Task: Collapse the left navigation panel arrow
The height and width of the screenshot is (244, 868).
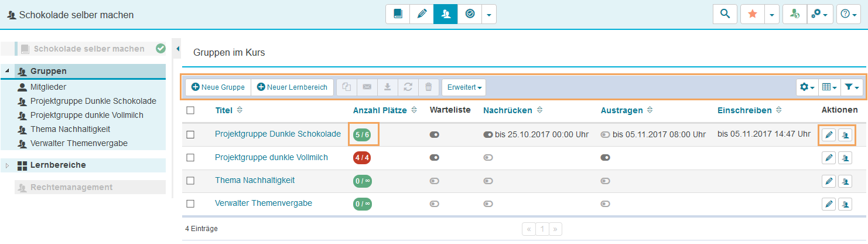Action: 178,48
